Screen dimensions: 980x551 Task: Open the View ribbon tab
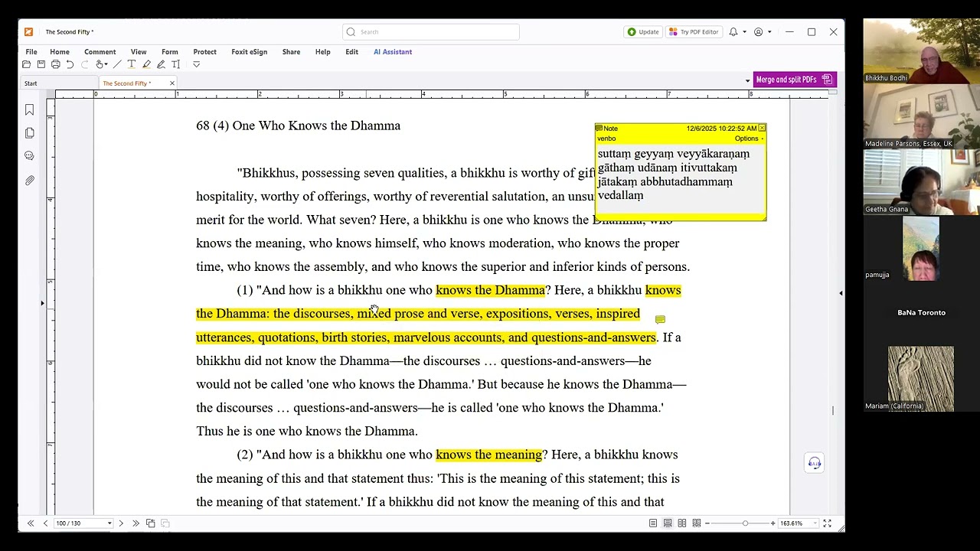(x=139, y=52)
